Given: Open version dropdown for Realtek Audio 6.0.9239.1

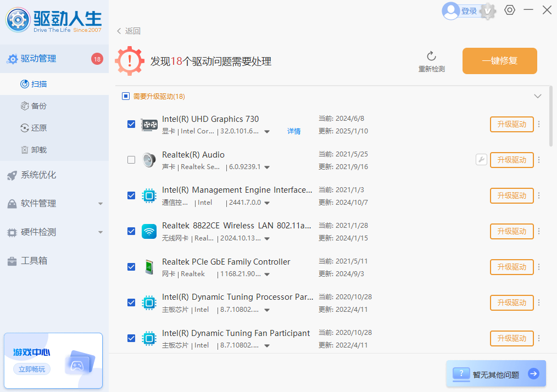Looking at the screenshot, I should pos(267,167).
